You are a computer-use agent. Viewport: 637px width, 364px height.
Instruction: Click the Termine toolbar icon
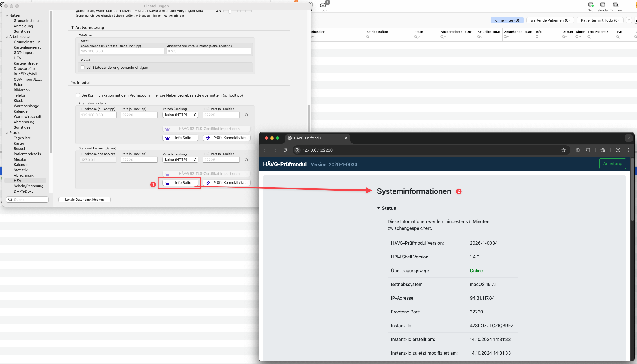(x=616, y=5)
